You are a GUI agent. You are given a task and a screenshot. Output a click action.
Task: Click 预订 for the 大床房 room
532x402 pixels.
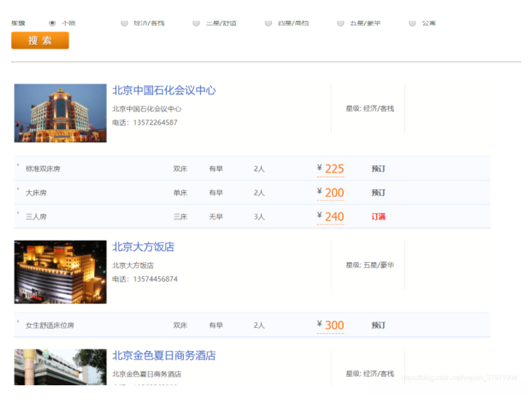coord(378,193)
